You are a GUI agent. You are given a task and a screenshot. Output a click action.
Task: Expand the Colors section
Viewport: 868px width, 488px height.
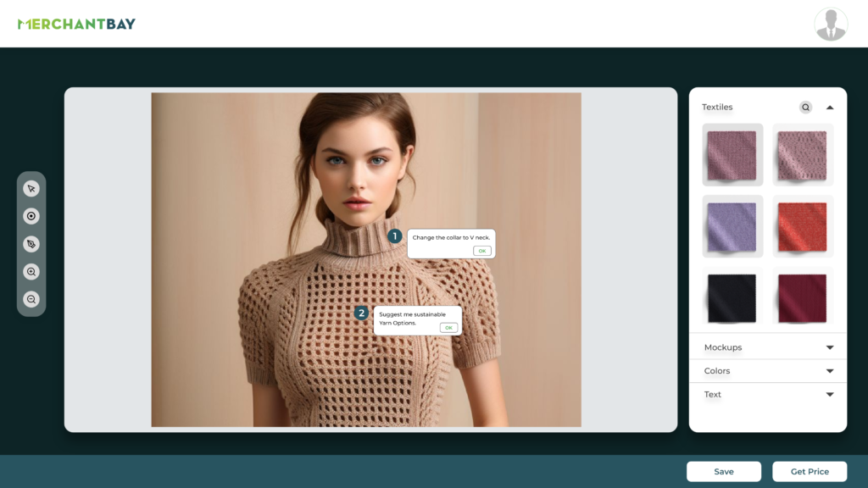pos(768,371)
